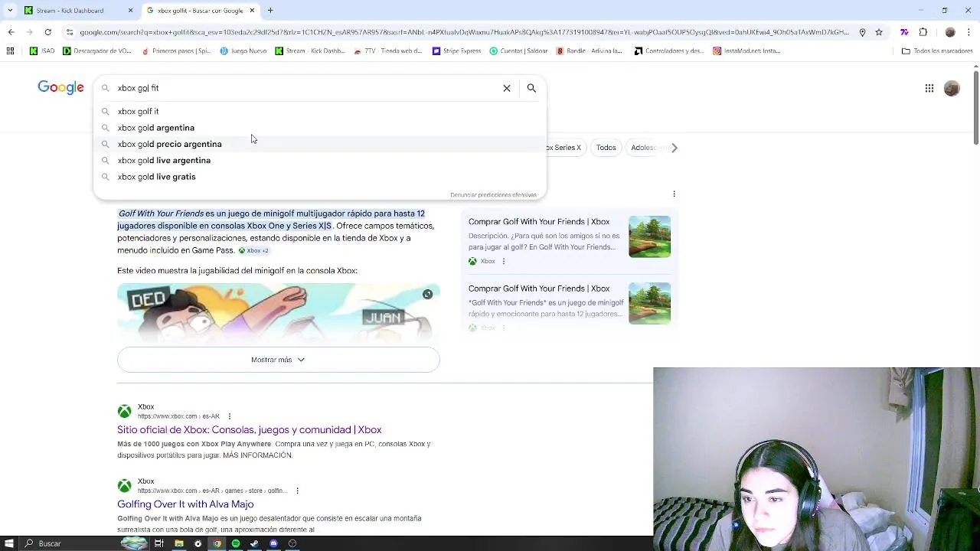Open the Google account avatar
The width and height of the screenshot is (980, 551).
[952, 88]
